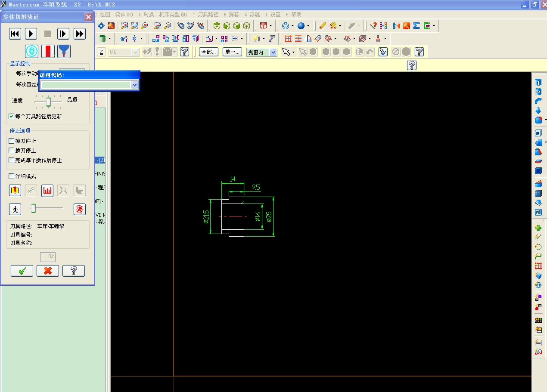Image resolution: width=547 pixels, height=392 pixels.
Task: Click the percentage progress field showing 0%
Action: coord(48,256)
